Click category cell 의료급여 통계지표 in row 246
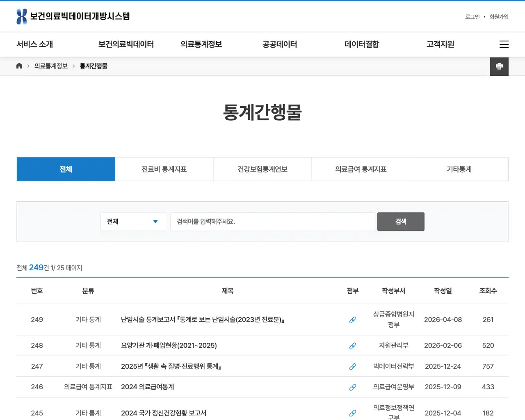The width and height of the screenshot is (525, 420). [x=88, y=387]
